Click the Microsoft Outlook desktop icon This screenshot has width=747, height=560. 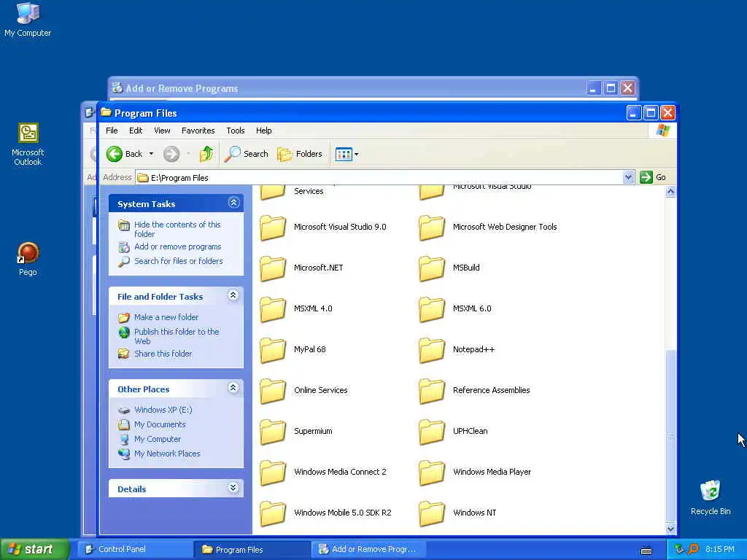coord(28,144)
